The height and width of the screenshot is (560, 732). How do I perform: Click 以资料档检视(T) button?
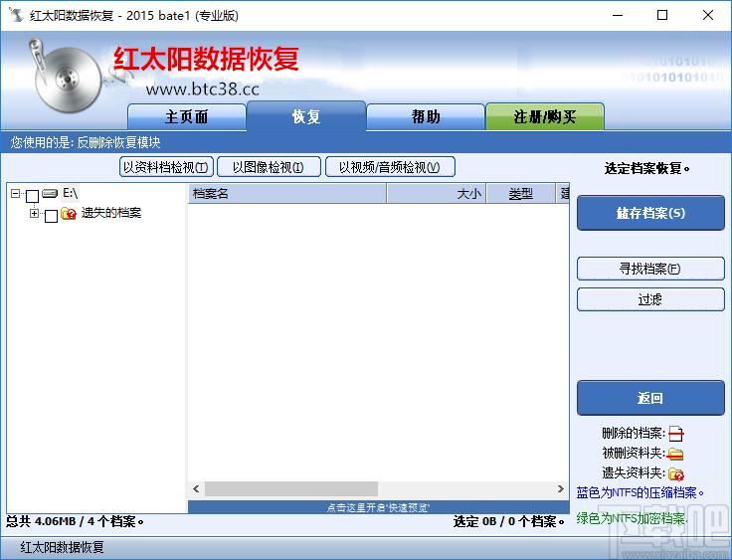166,167
